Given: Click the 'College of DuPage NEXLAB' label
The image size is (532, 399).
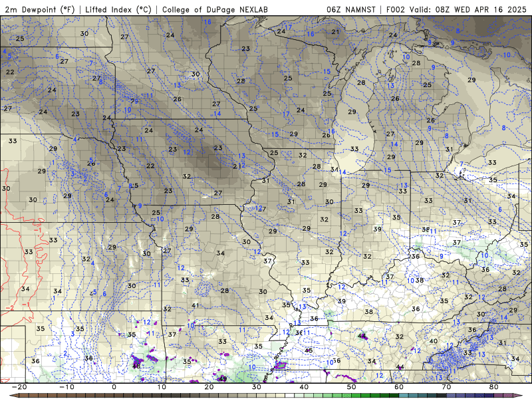Looking at the screenshot, I should pos(215,9).
